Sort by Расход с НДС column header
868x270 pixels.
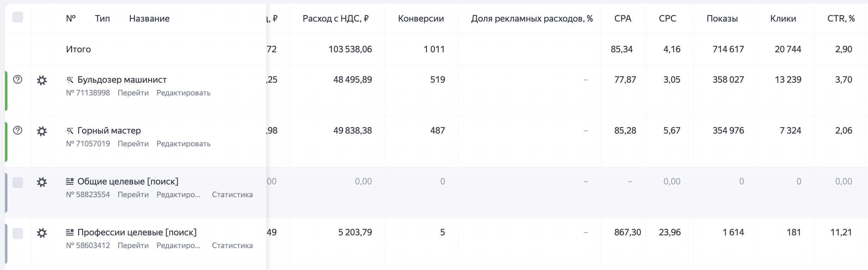[x=336, y=19]
